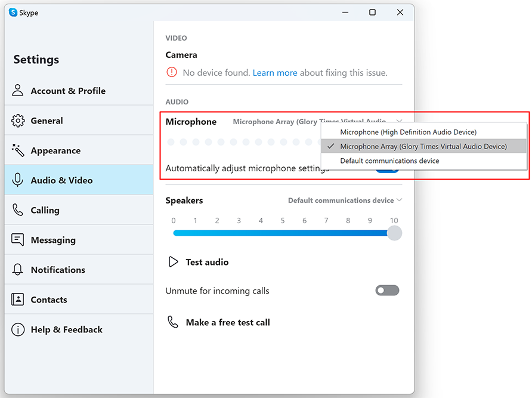532x398 pixels.
Task: Open Appearance settings
Action: tap(79, 150)
